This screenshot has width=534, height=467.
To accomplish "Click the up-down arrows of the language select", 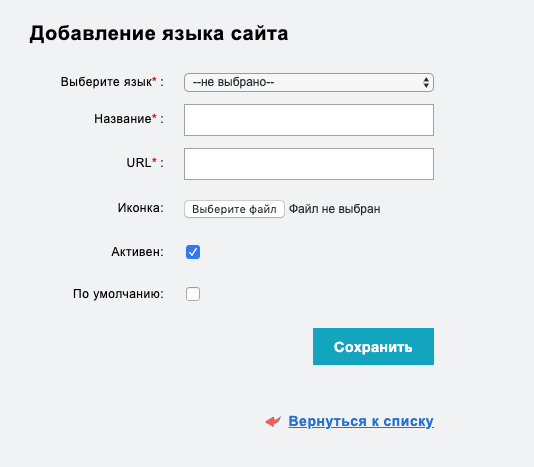I will point(426,82).
